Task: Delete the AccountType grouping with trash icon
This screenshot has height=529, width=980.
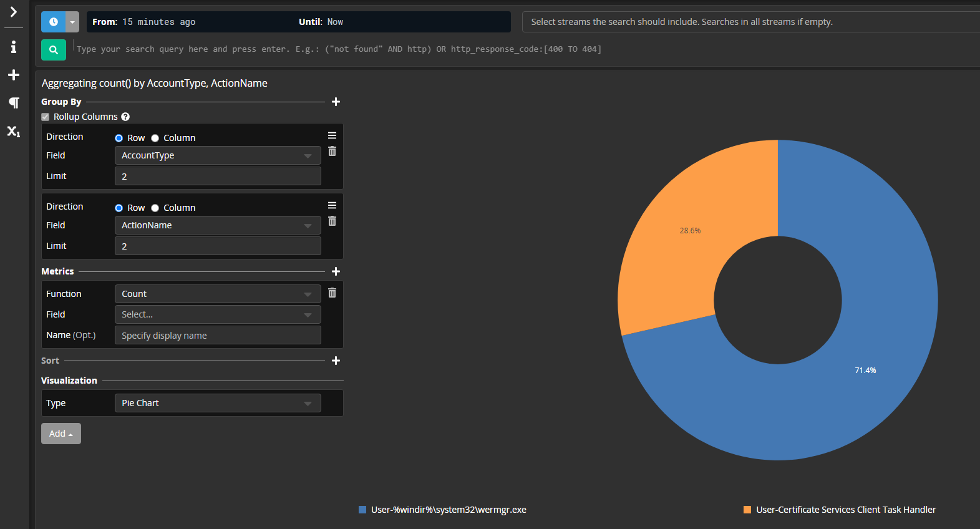Action: [x=332, y=152]
